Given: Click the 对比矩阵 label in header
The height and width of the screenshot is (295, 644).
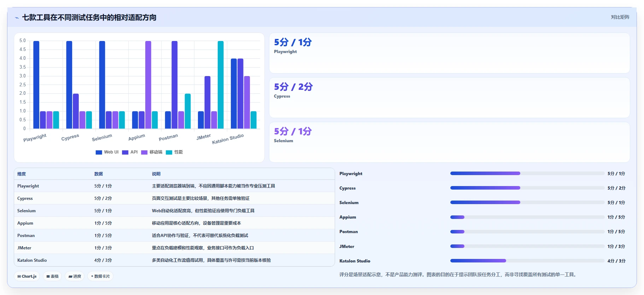Looking at the screenshot, I should tap(620, 17).
